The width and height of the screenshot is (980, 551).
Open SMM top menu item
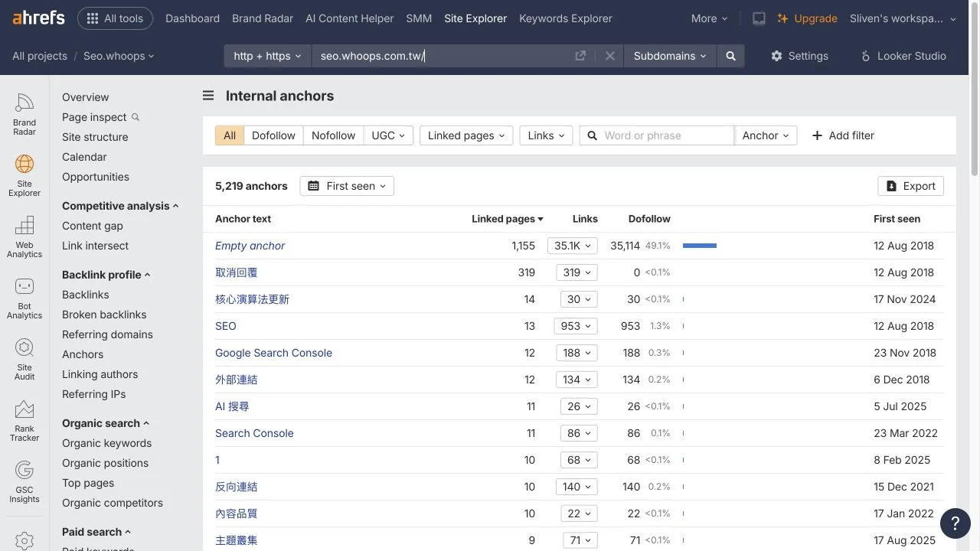[419, 18]
